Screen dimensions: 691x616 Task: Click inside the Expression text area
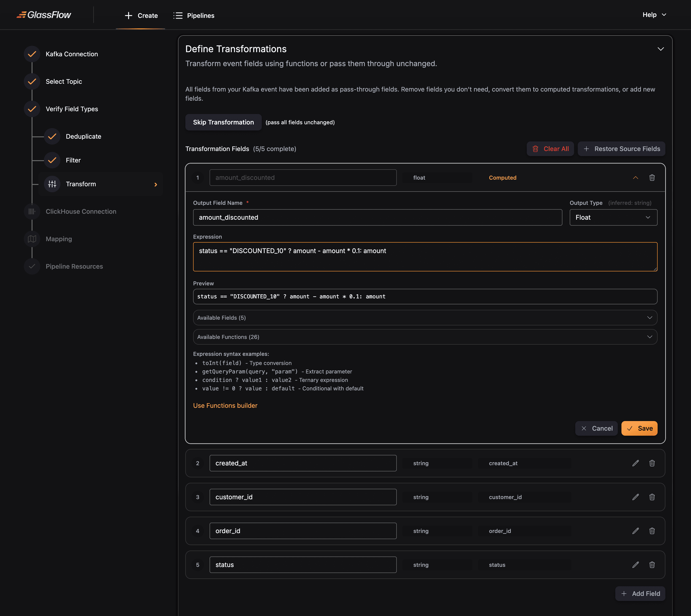pos(425,257)
